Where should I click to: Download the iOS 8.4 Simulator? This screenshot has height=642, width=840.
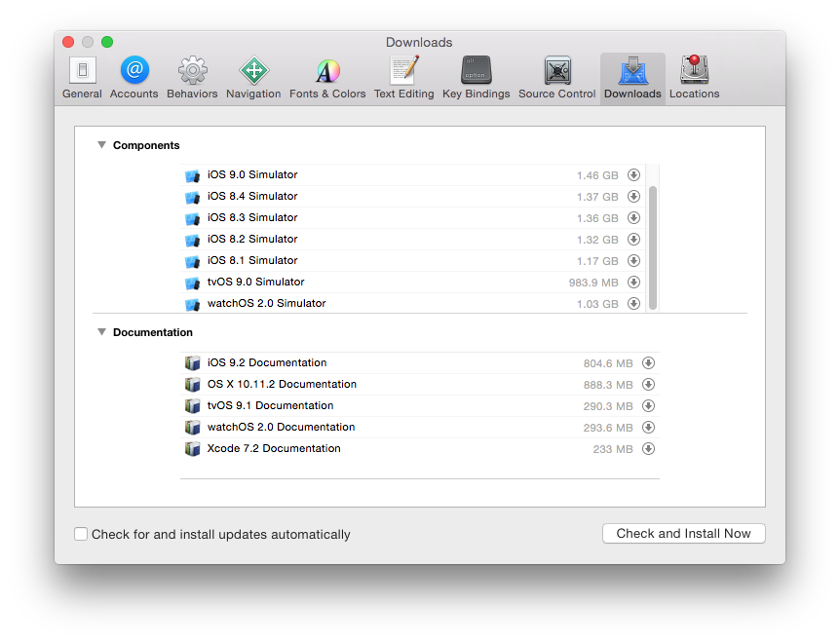633,197
